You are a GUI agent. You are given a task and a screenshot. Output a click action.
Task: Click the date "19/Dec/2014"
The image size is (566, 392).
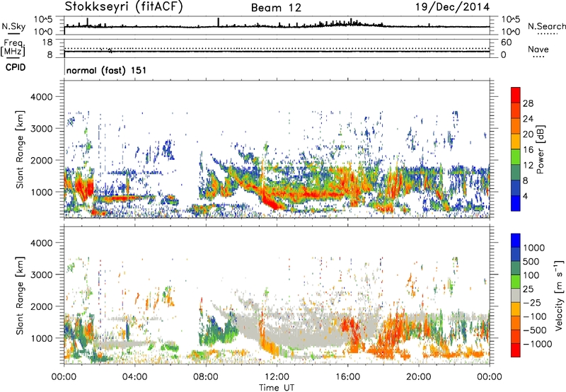(453, 7)
